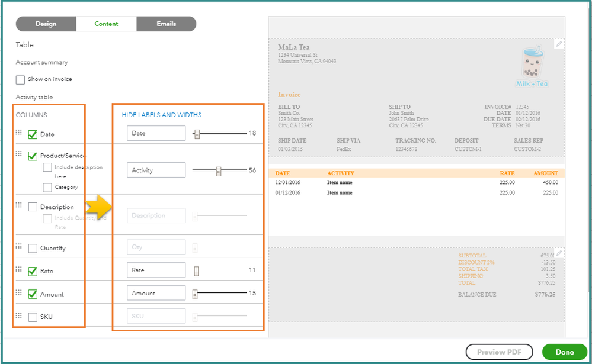Viewport: 592px width, 364px height.
Task: Uncheck the Date column checkbox
Action: (33, 134)
